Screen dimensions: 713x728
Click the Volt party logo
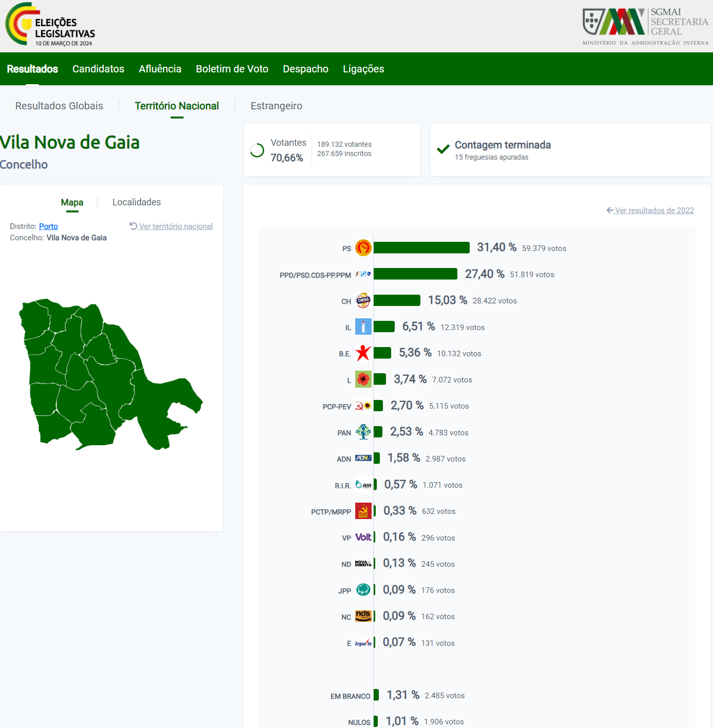point(363,538)
